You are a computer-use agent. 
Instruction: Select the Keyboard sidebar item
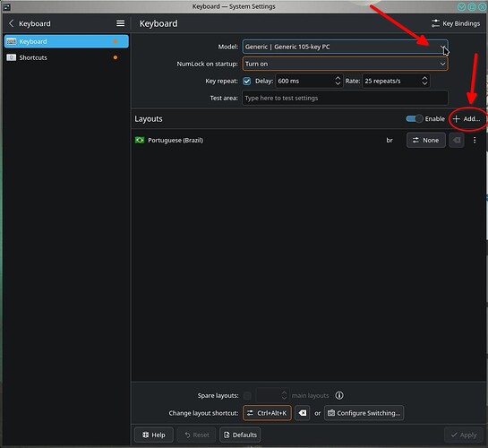pos(66,41)
